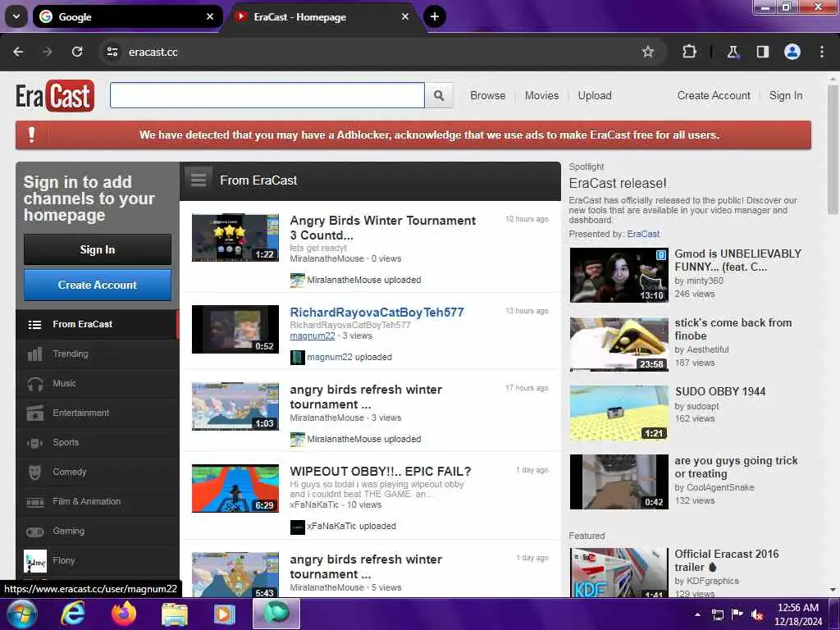
Task: Go back to the previous page
Action: tap(18, 52)
